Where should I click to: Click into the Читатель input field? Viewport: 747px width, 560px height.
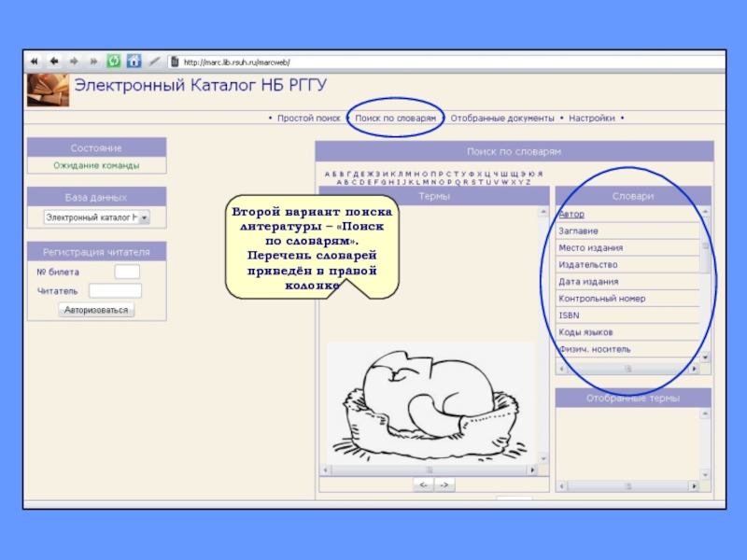point(115,290)
